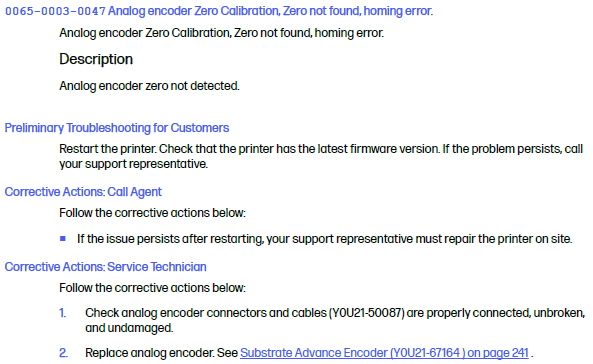The image size is (593, 364).
Task: Click the Description heading
Action: pyautogui.click(x=96, y=59)
